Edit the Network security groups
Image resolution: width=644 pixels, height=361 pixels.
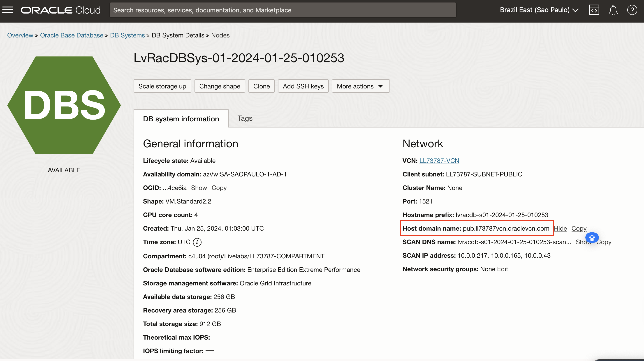[x=502, y=269]
